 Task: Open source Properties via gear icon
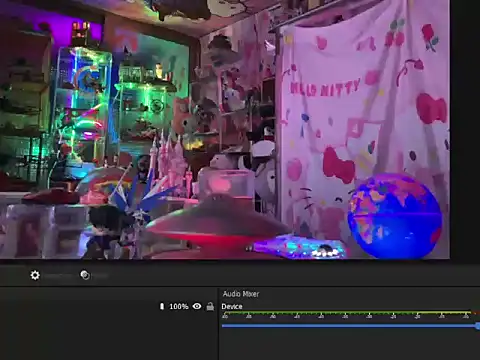coord(35,275)
